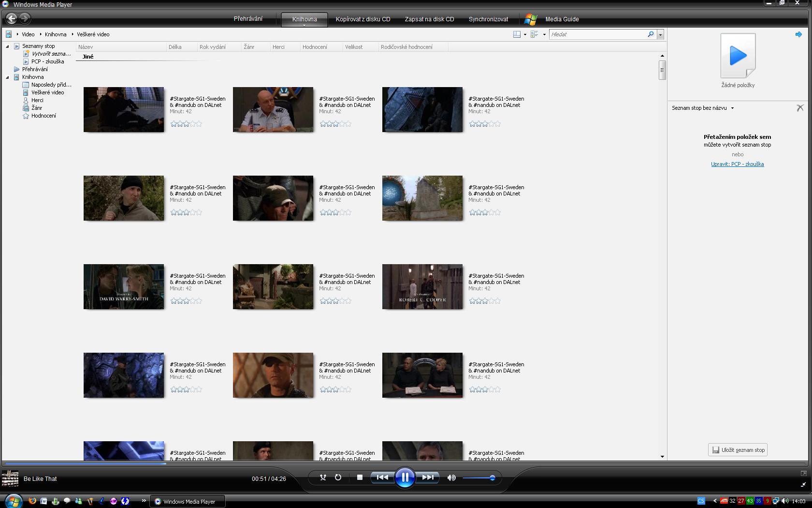The width and height of the screenshot is (812, 508).
Task: Expand the Knihovna tab dropdown arrow
Action: pos(304,25)
